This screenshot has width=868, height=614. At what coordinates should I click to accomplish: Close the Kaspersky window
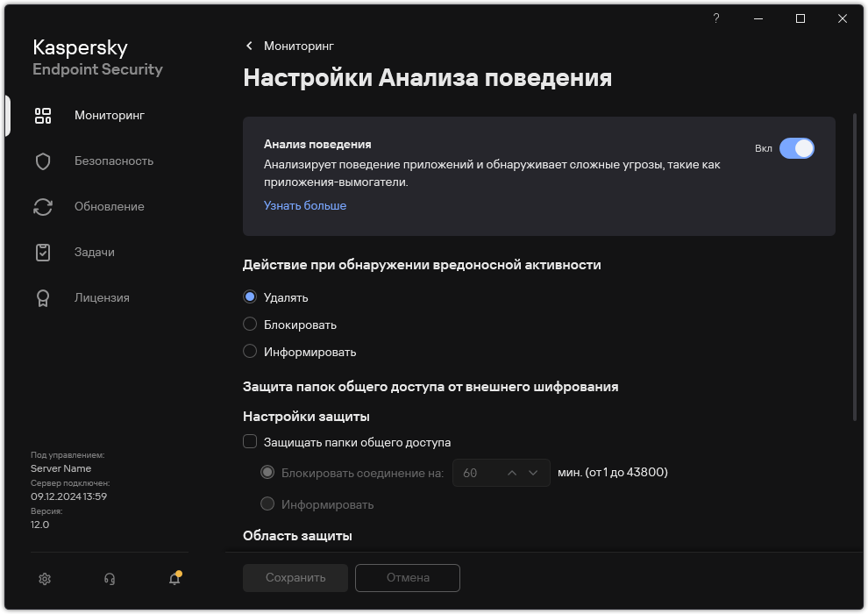(x=843, y=18)
